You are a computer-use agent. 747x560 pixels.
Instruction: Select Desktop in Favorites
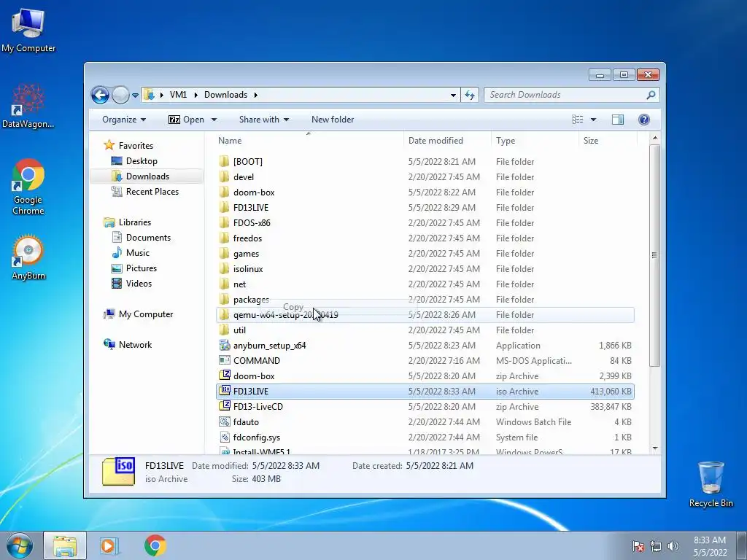tap(142, 161)
